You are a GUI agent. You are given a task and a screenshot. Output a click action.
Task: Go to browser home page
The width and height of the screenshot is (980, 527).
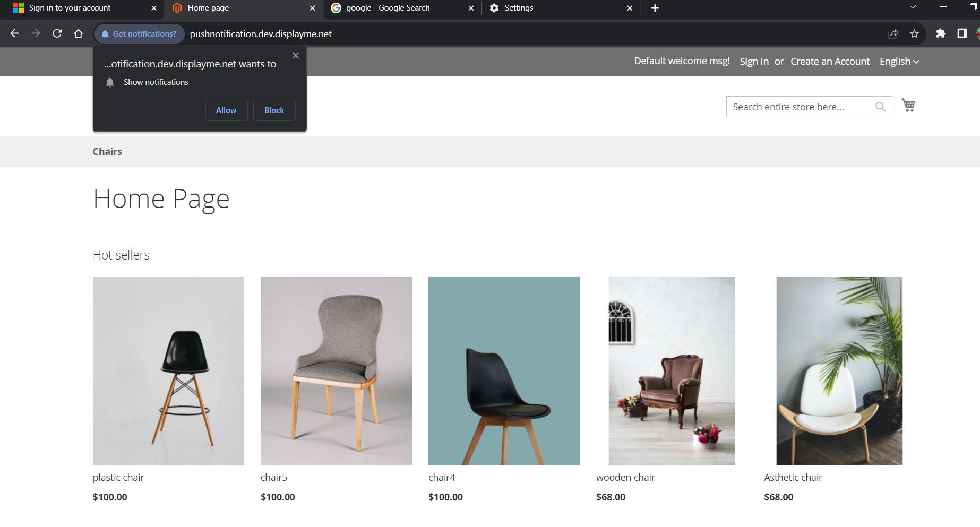(78, 33)
